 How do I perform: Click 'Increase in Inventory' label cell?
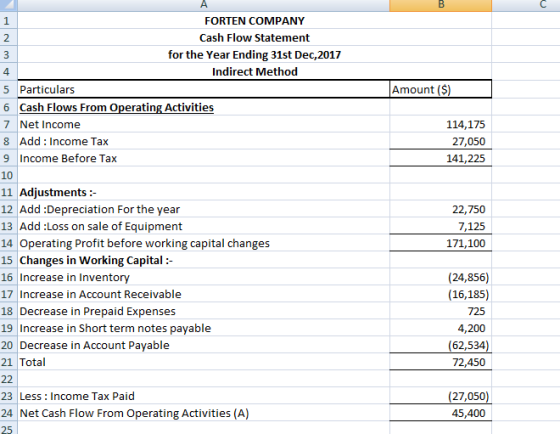[x=204, y=277]
